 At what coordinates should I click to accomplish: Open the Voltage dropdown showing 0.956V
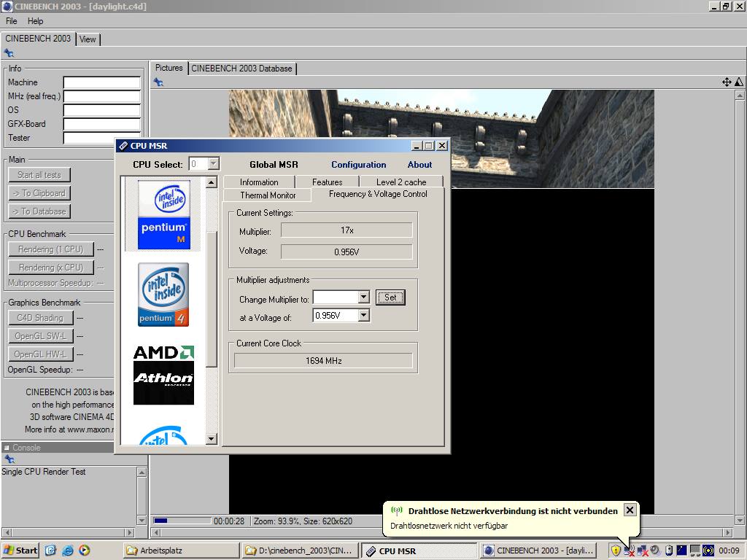363,315
